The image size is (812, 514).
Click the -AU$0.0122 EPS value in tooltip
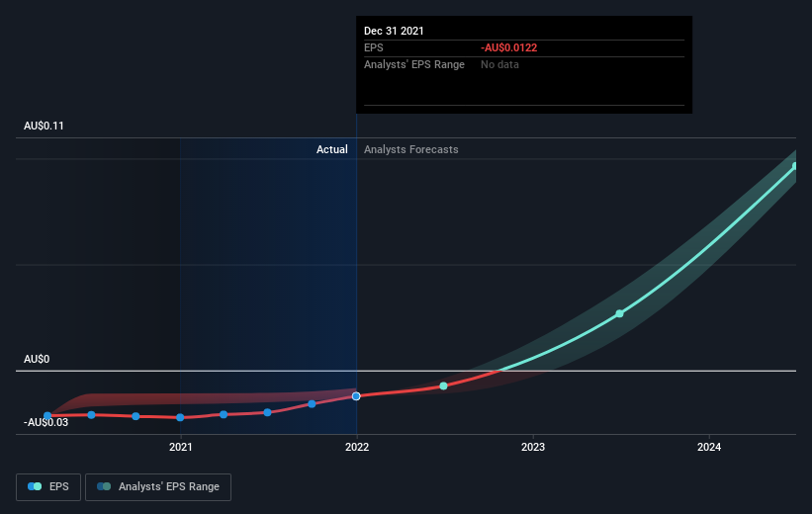(x=508, y=47)
